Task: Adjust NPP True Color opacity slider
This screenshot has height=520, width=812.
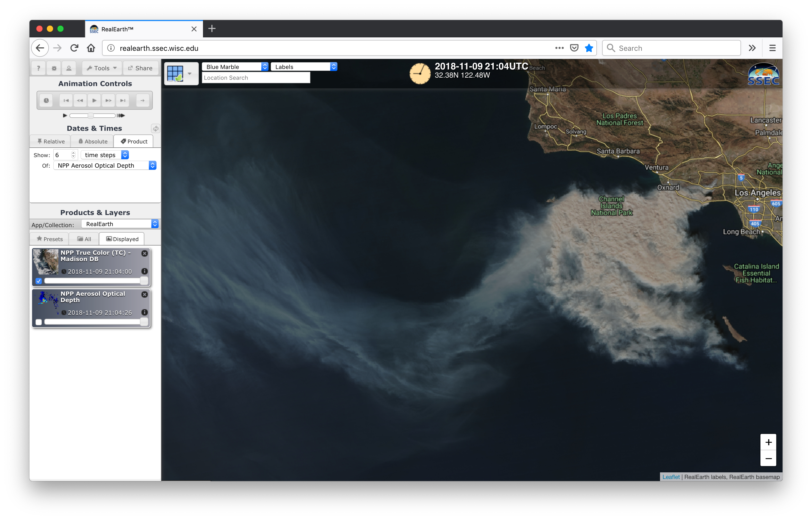Action: click(96, 281)
